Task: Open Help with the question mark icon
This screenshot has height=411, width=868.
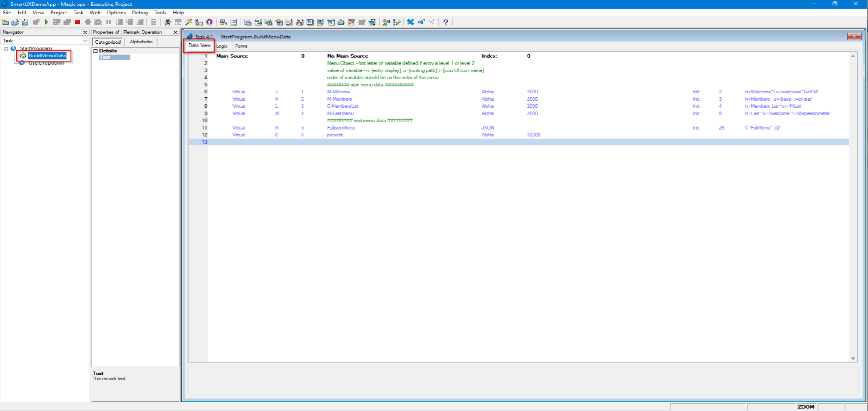Action: tap(446, 22)
